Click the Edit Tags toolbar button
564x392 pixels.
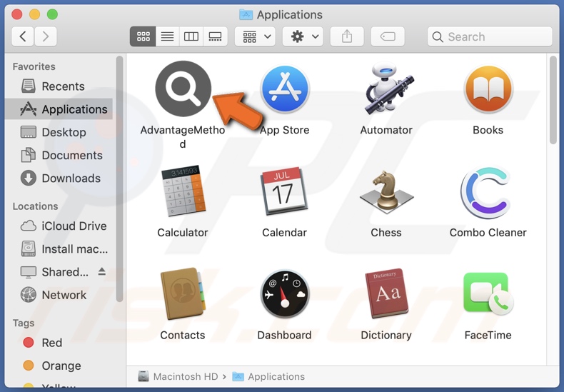click(388, 36)
